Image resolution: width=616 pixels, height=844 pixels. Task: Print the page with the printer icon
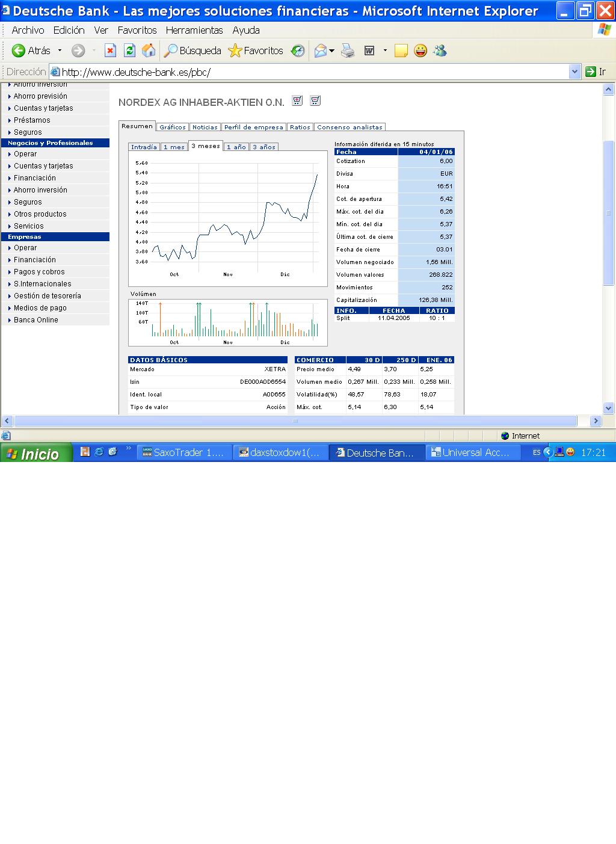348,51
